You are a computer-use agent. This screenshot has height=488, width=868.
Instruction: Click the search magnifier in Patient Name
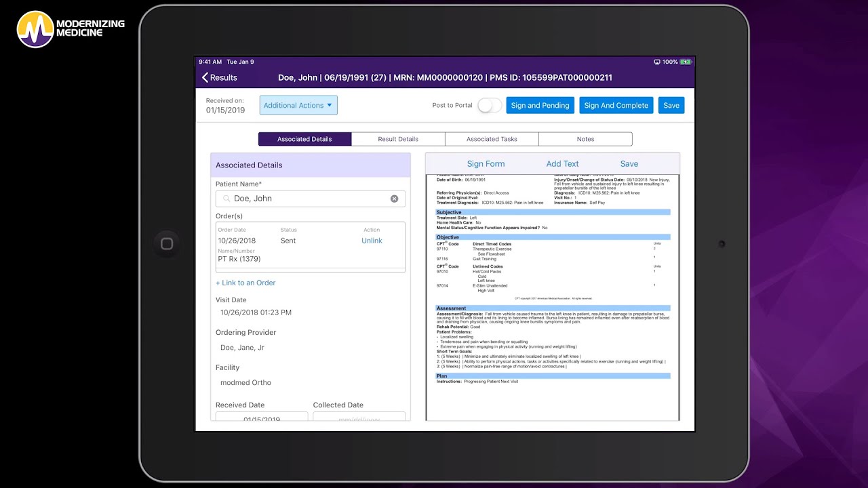[x=226, y=199]
